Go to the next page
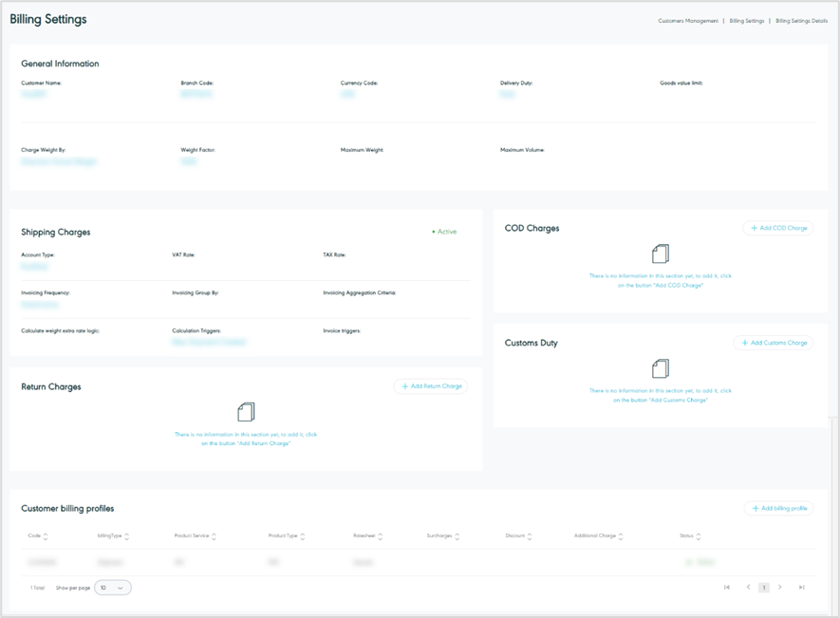The image size is (840, 618). 780,588
